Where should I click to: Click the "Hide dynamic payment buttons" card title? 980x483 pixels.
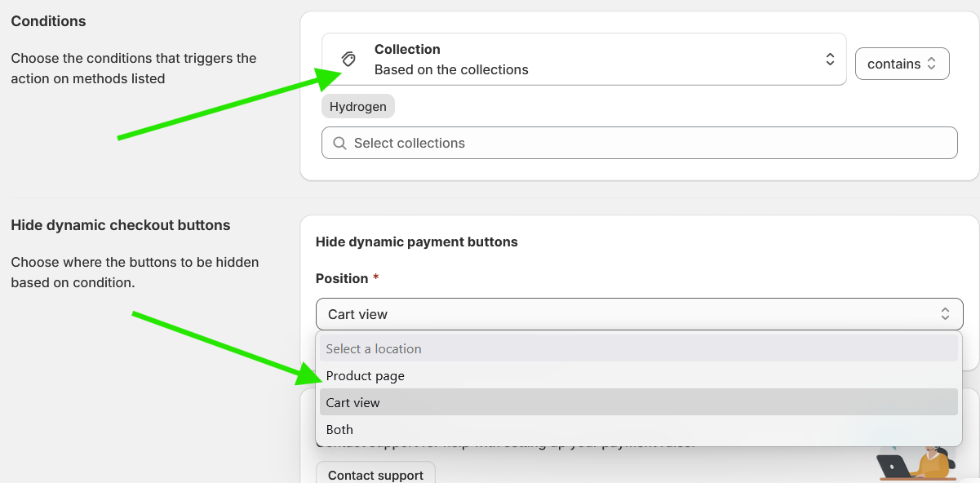(x=416, y=241)
